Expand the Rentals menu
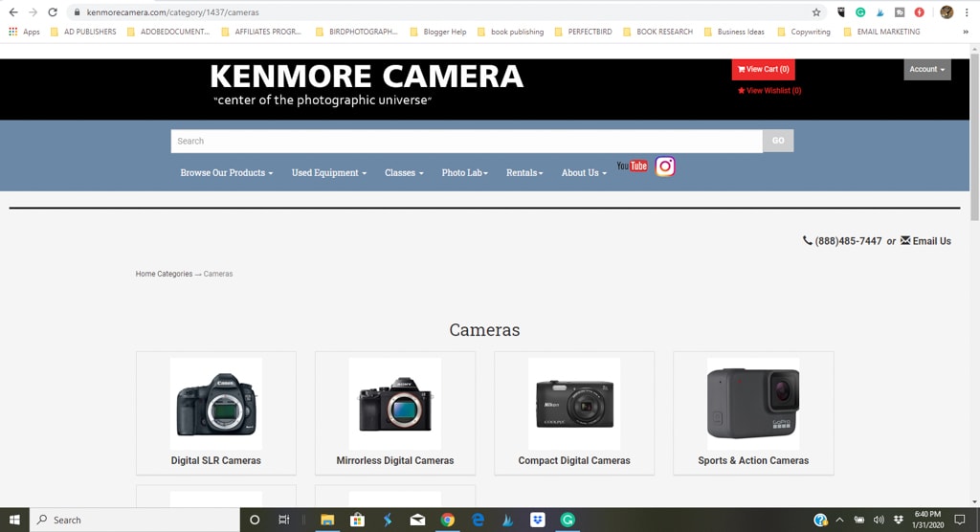Image resolution: width=980 pixels, height=532 pixels. (x=524, y=172)
